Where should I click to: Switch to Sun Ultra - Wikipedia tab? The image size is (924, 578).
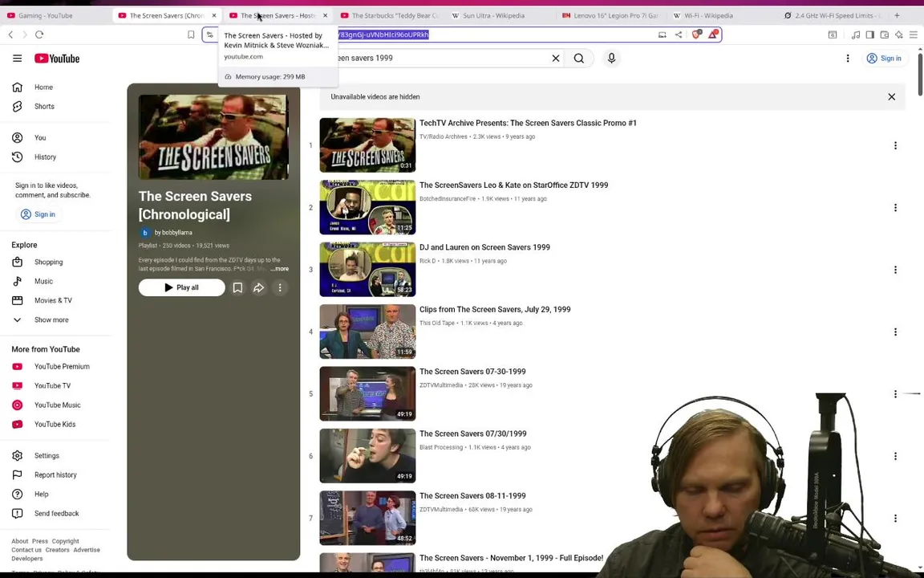pyautogui.click(x=492, y=15)
